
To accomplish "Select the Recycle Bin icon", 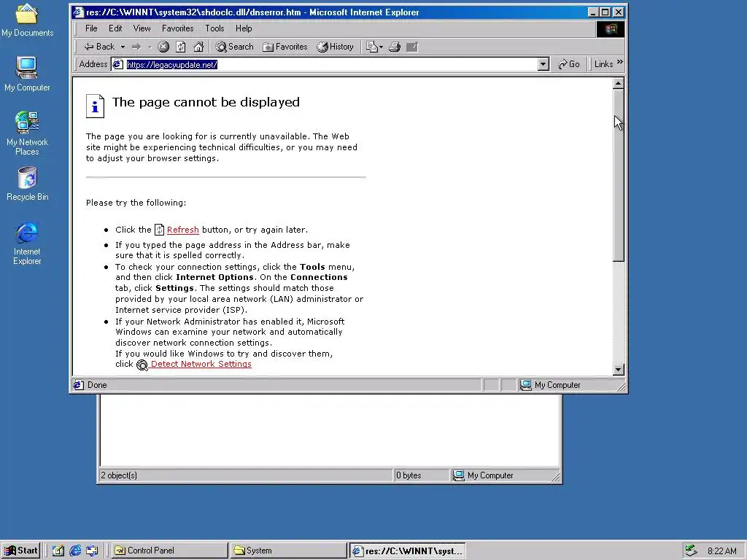I will (27, 184).
